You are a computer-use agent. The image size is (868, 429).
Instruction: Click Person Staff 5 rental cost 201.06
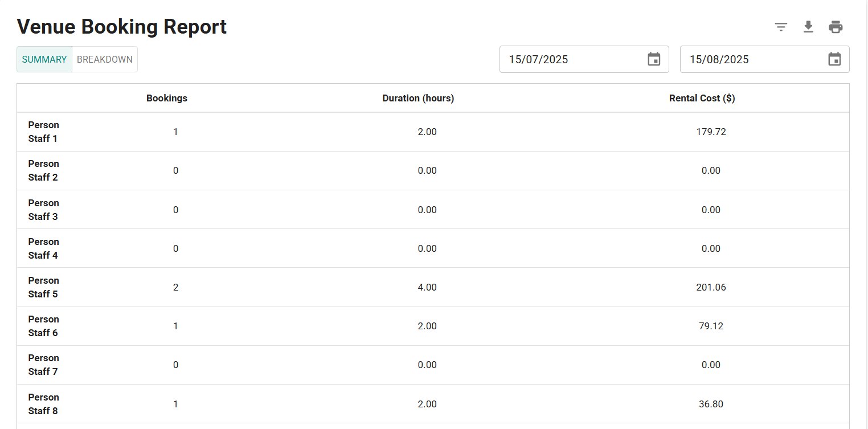711,287
